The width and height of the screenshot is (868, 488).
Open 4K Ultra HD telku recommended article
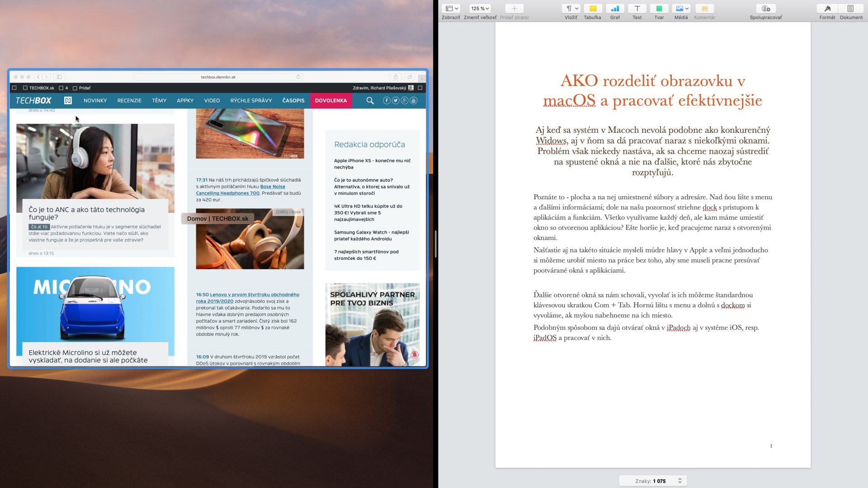tap(368, 212)
